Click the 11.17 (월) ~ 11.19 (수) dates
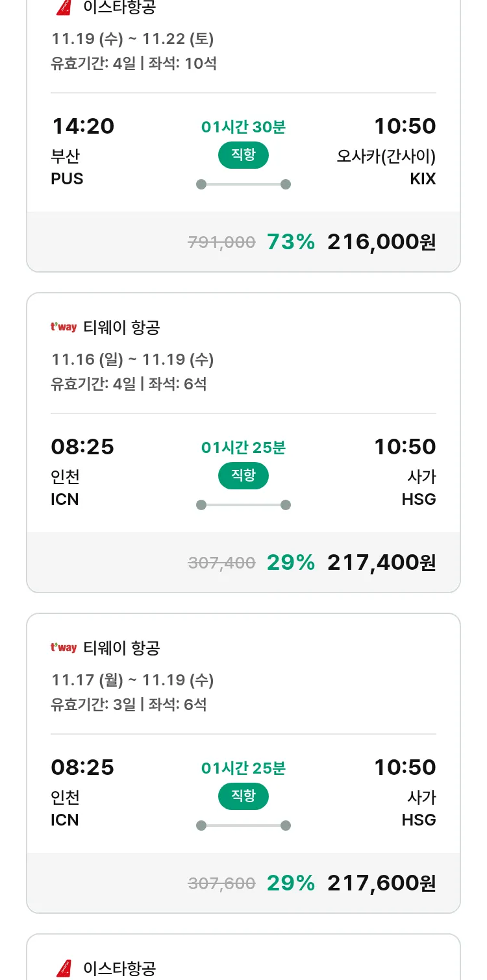Image resolution: width=487 pixels, height=980 pixels. (132, 680)
